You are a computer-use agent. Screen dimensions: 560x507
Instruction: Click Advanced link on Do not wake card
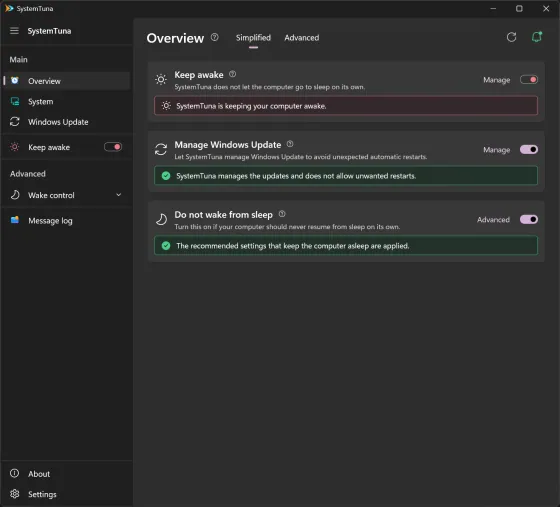(x=493, y=220)
